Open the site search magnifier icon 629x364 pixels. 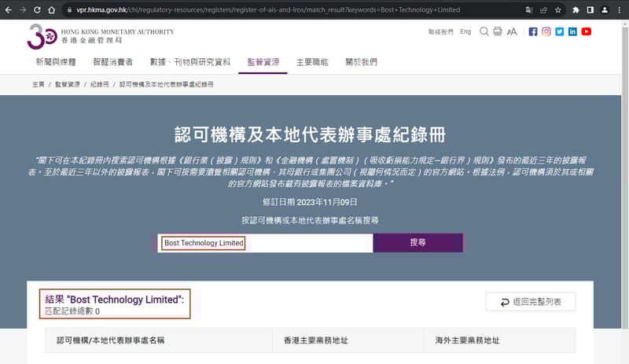[484, 31]
